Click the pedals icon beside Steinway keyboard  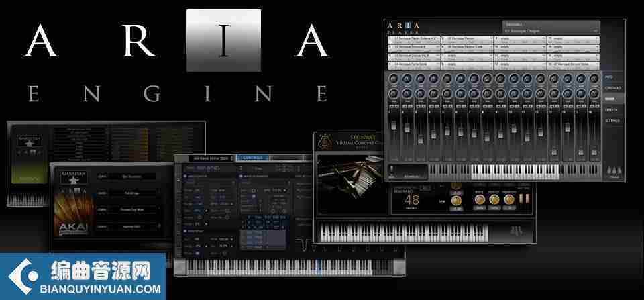point(516,232)
